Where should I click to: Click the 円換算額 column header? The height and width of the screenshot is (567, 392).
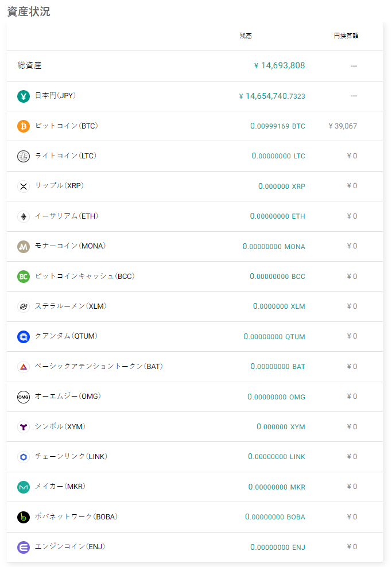pos(346,36)
